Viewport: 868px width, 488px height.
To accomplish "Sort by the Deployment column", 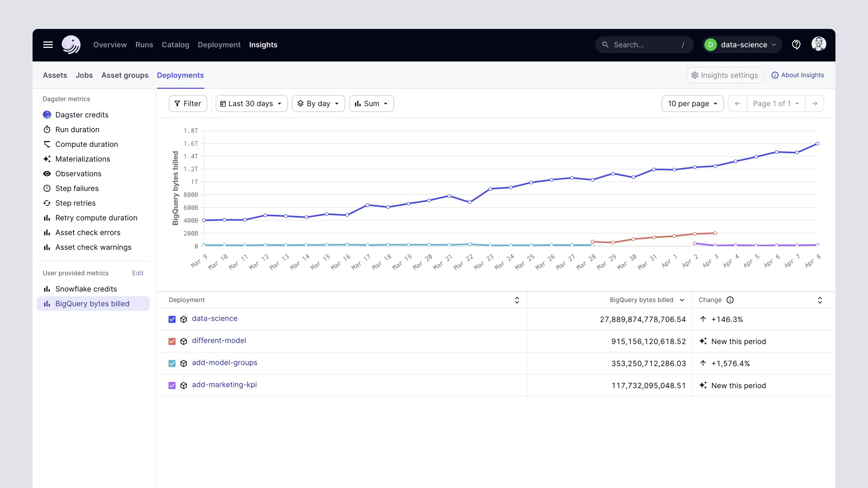I will pos(517,300).
